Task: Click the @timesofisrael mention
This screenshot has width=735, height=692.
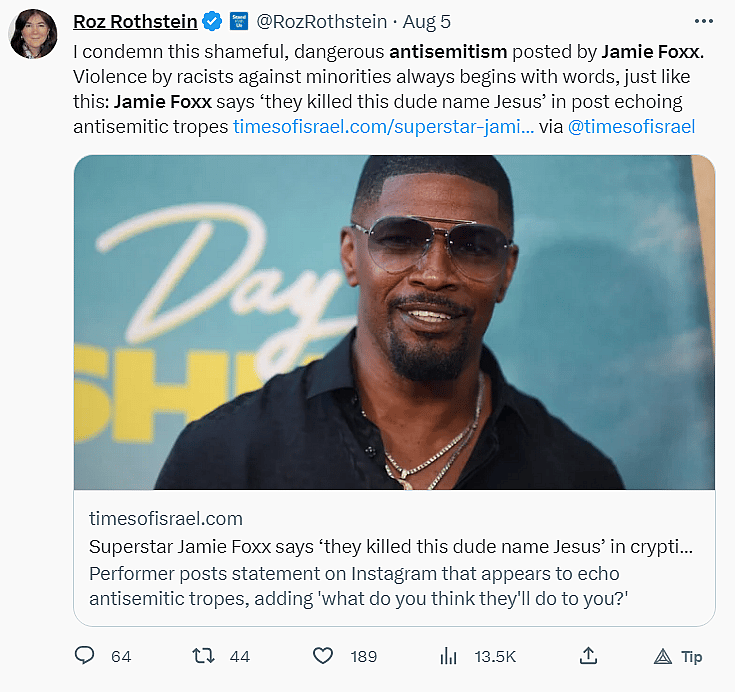Action: pos(630,126)
